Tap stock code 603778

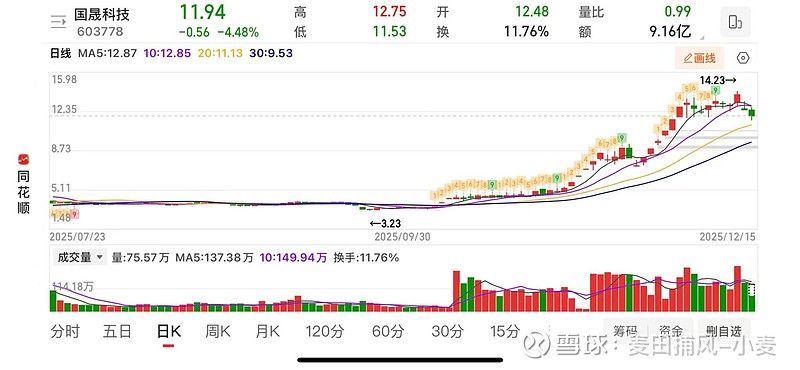tap(100, 32)
